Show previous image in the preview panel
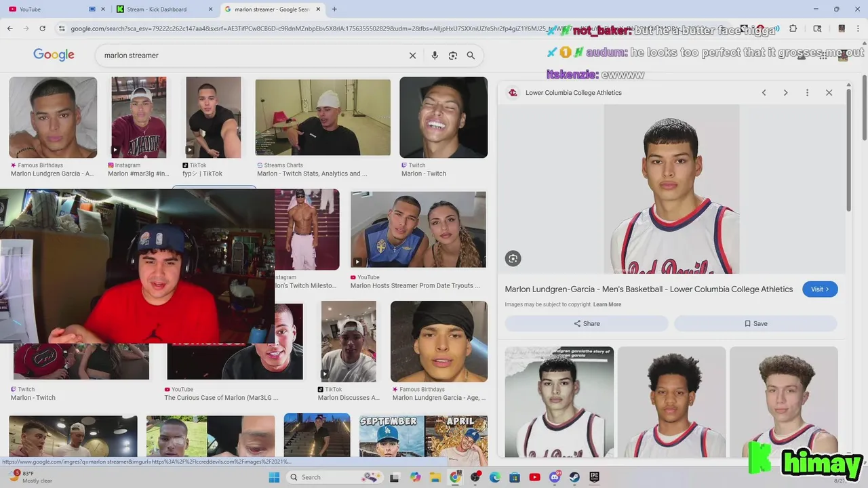The image size is (868, 488). point(764,93)
